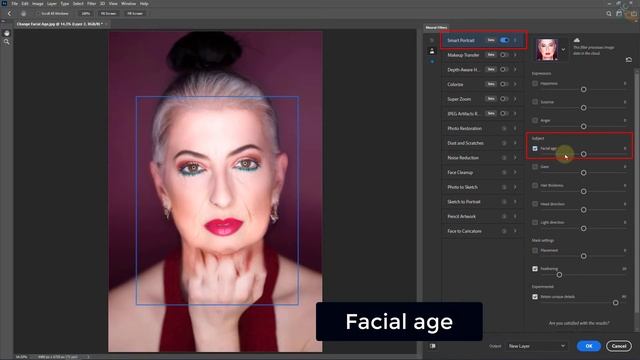Open the Layer menu

tap(52, 4)
